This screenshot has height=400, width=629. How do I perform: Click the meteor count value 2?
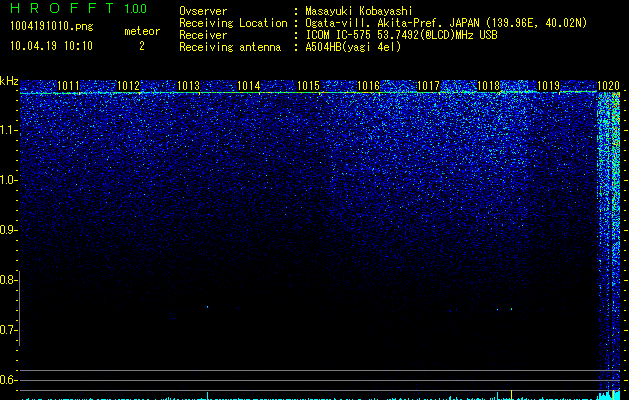142,46
